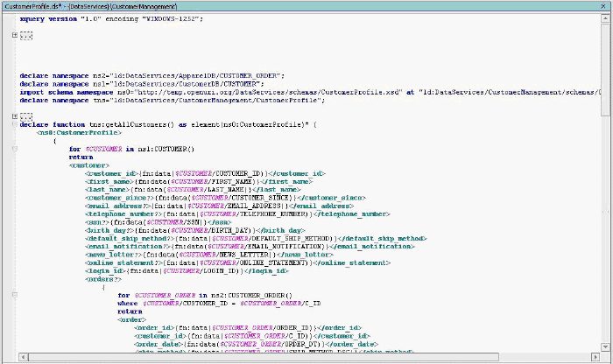Collapse the for $CUSTOMER_ORDER loop block

click(15, 295)
